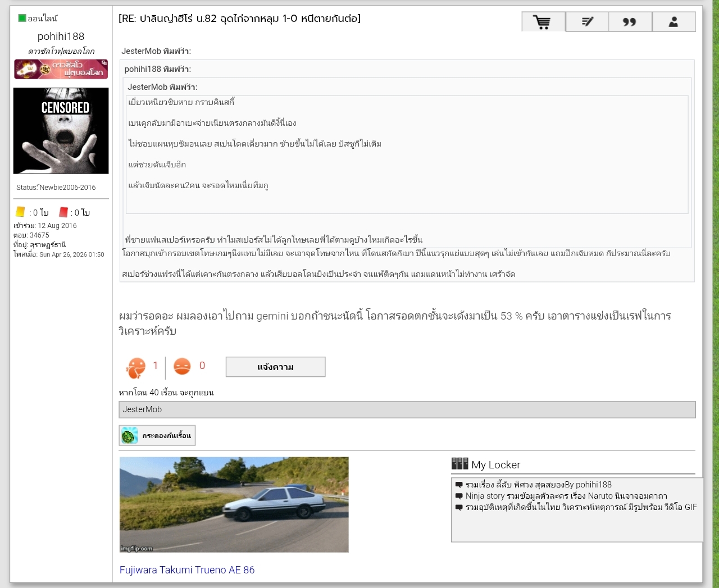
Task: Click the My Locker cabinet icon
Action: pos(459,463)
